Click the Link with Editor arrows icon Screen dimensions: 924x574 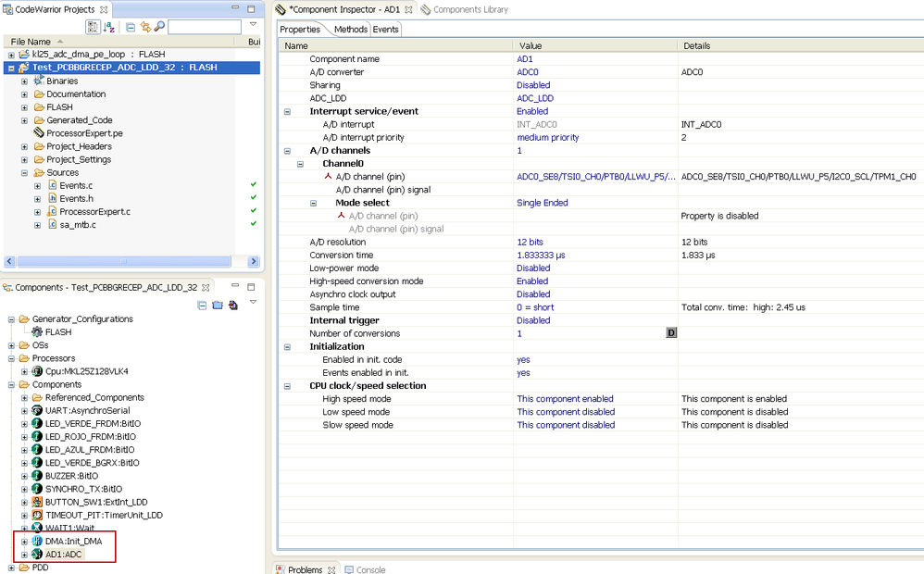145,27
